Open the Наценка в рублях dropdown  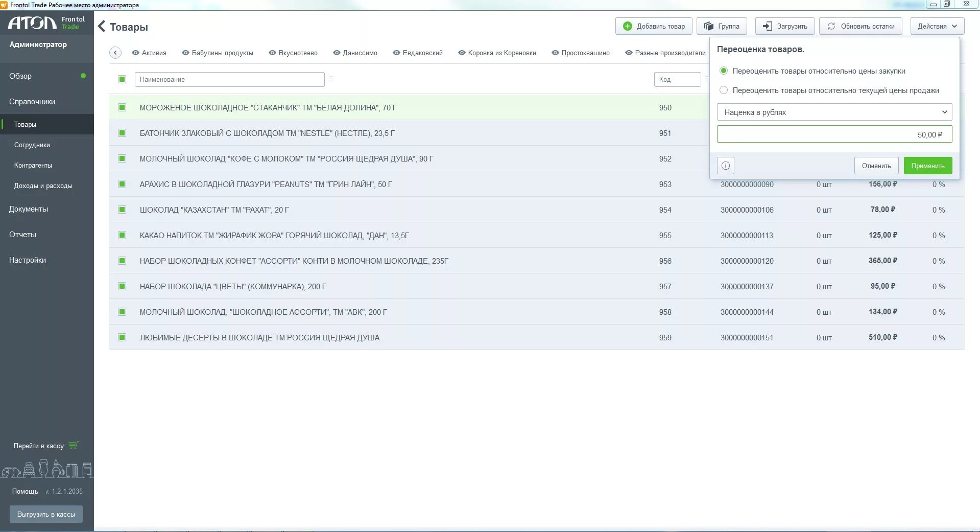[x=834, y=112]
